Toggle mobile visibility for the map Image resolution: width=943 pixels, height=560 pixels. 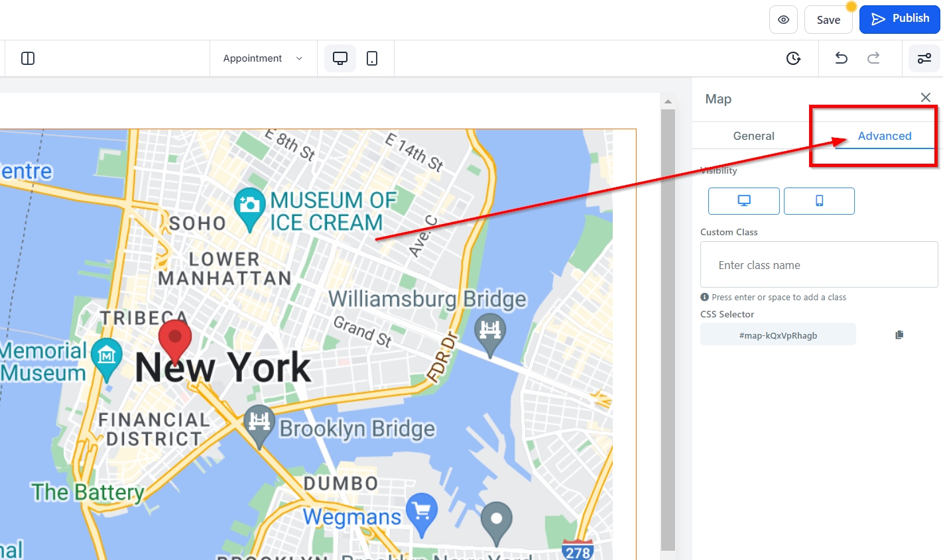tap(819, 201)
